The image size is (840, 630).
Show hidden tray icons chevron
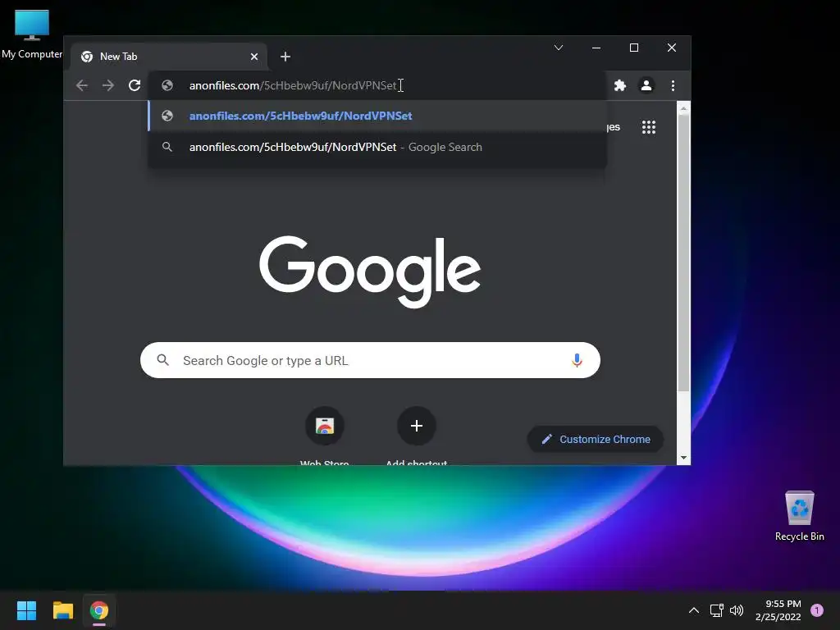point(694,610)
